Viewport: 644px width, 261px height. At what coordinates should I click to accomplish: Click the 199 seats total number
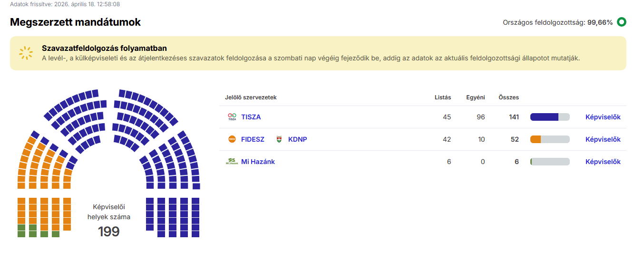(x=108, y=232)
